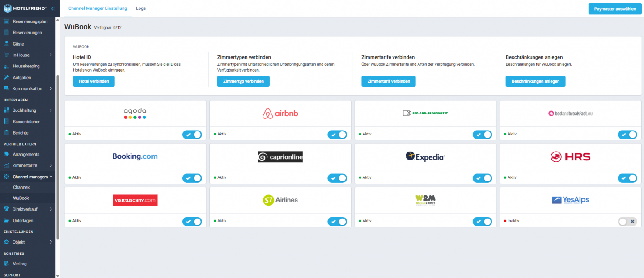Switch off the W2M toggle

[482, 221]
